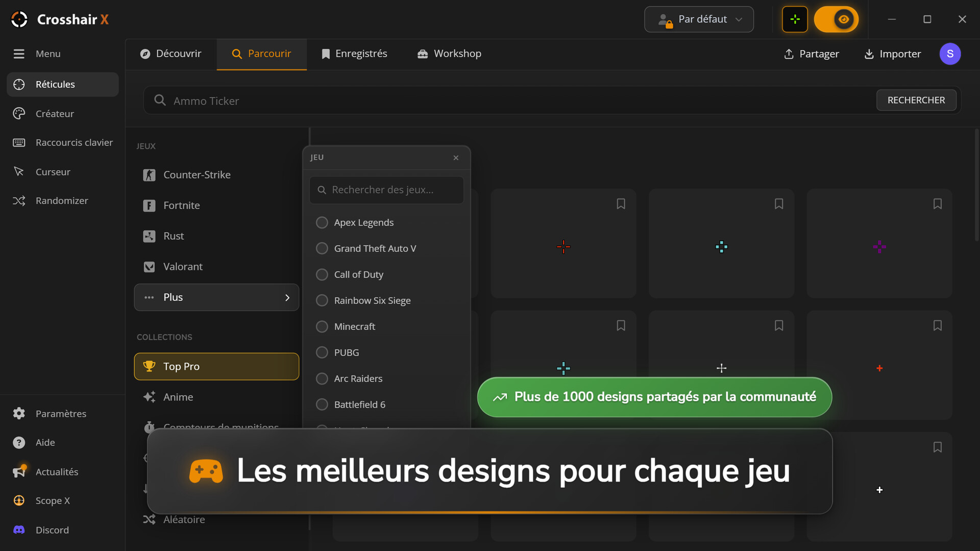The height and width of the screenshot is (551, 980).
Task: Open the Par défaut profile dropdown
Action: click(699, 19)
